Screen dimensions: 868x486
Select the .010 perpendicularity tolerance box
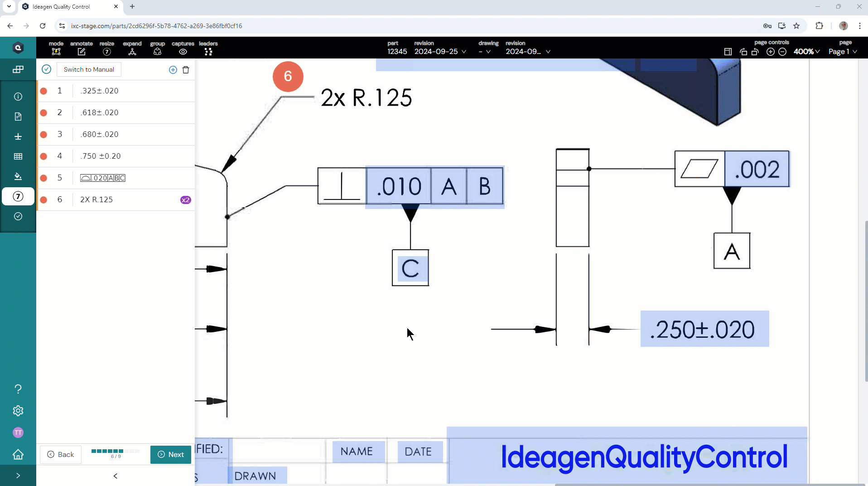pos(399,186)
